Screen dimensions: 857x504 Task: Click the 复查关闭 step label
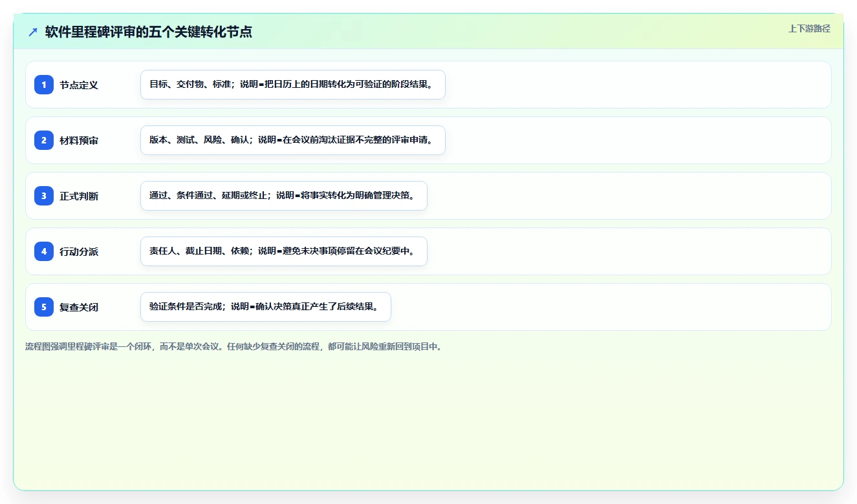tap(79, 308)
